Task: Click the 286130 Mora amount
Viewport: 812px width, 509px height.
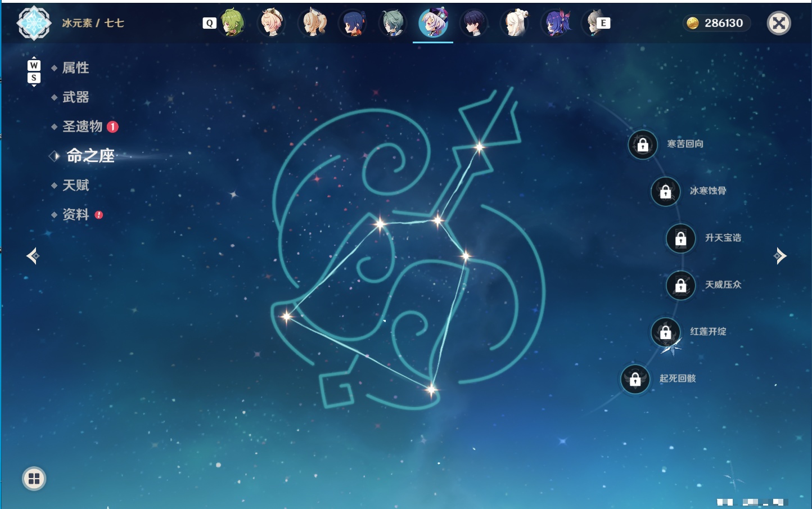Action: coord(724,23)
